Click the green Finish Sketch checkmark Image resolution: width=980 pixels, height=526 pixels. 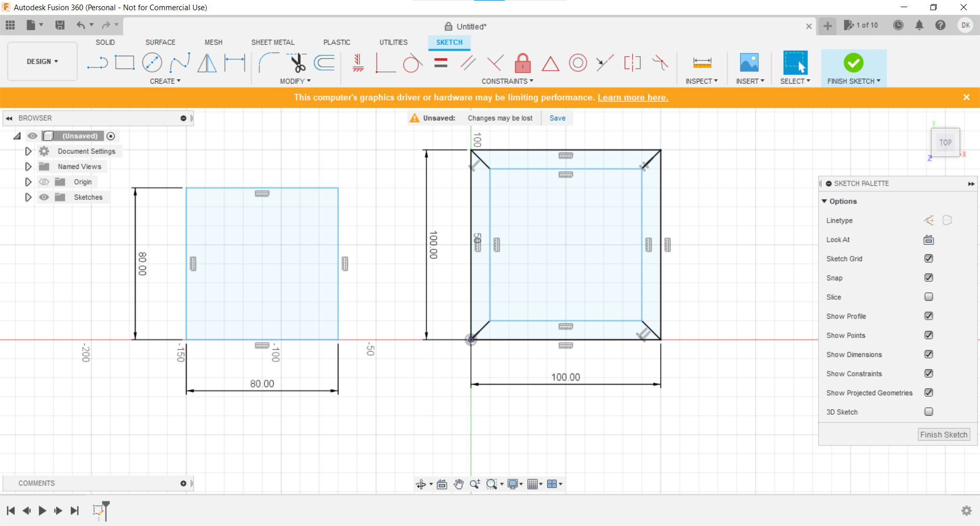(853, 63)
